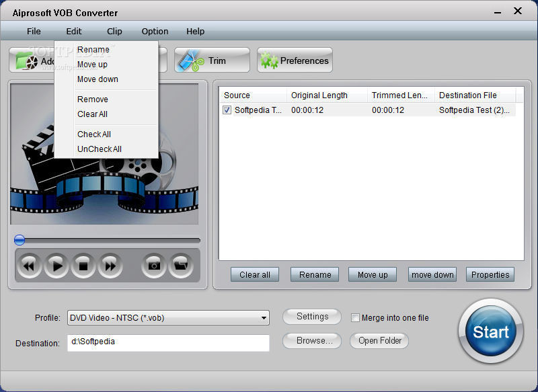Viewport: 538px width, 392px height.
Task: Click the Move up button below list
Action: pyautogui.click(x=373, y=275)
